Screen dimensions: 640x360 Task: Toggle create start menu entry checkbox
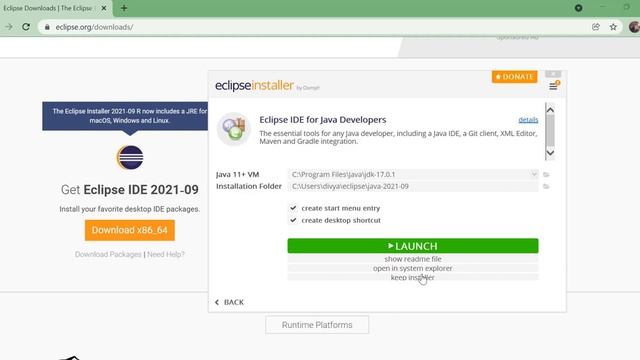tap(293, 208)
